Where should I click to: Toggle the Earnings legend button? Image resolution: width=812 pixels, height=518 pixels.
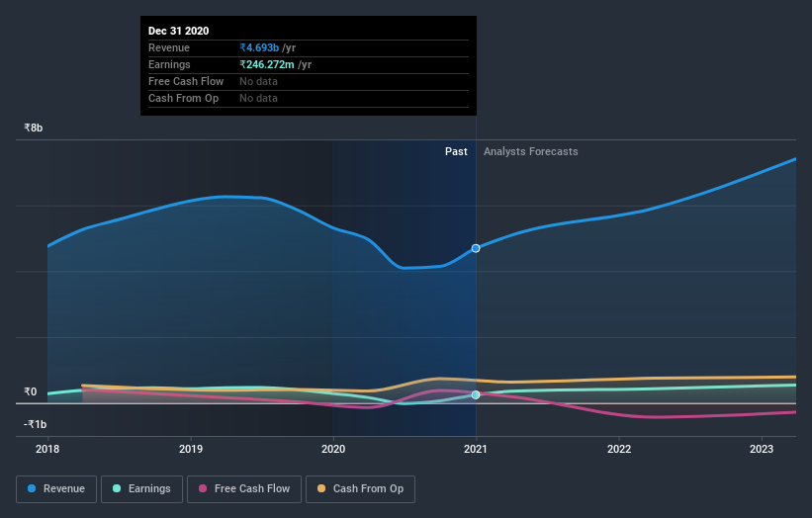click(x=141, y=489)
